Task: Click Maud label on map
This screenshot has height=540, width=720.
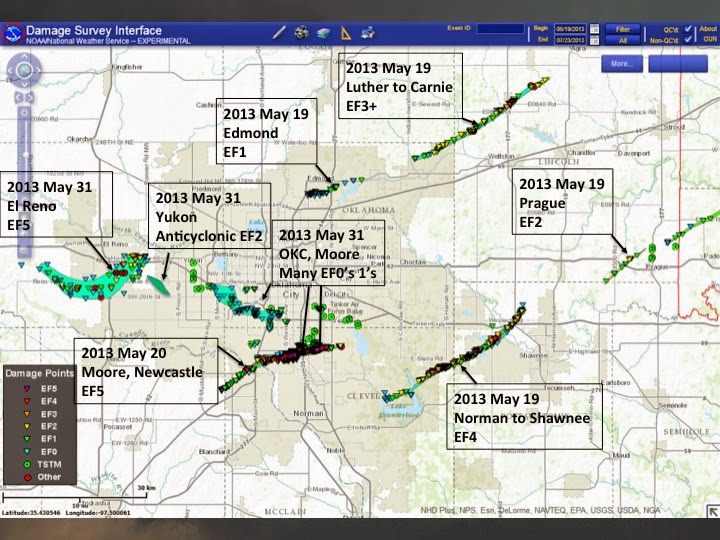Action: (621, 455)
